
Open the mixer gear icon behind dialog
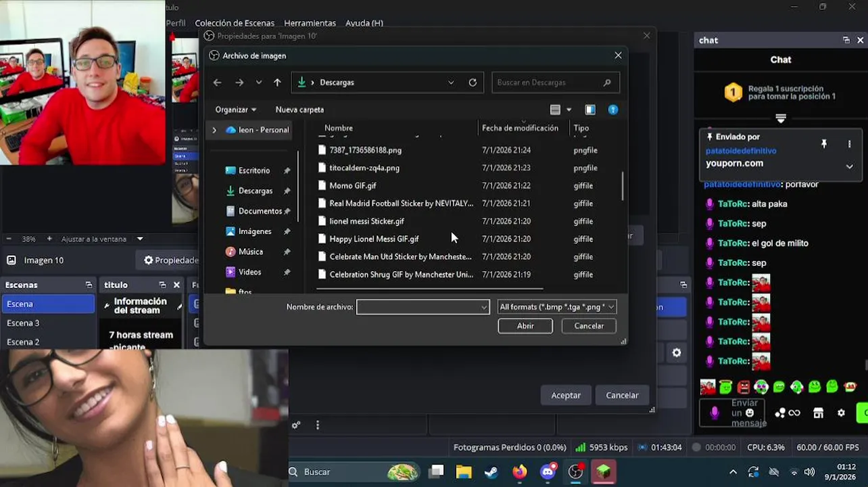click(x=677, y=352)
